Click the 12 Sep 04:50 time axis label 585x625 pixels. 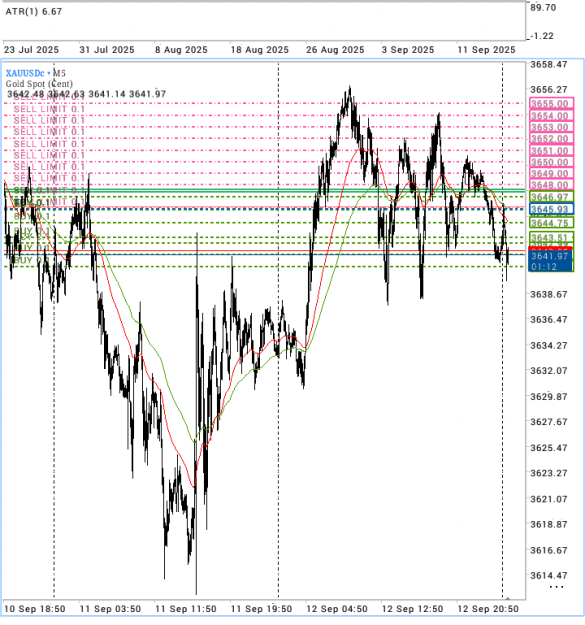pyautogui.click(x=337, y=609)
